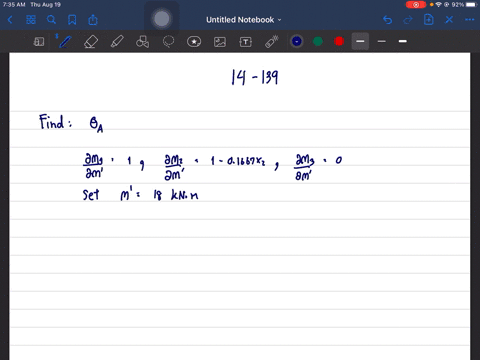480x360 pixels.
Task: Redo the last undone action
Action: click(x=408, y=20)
